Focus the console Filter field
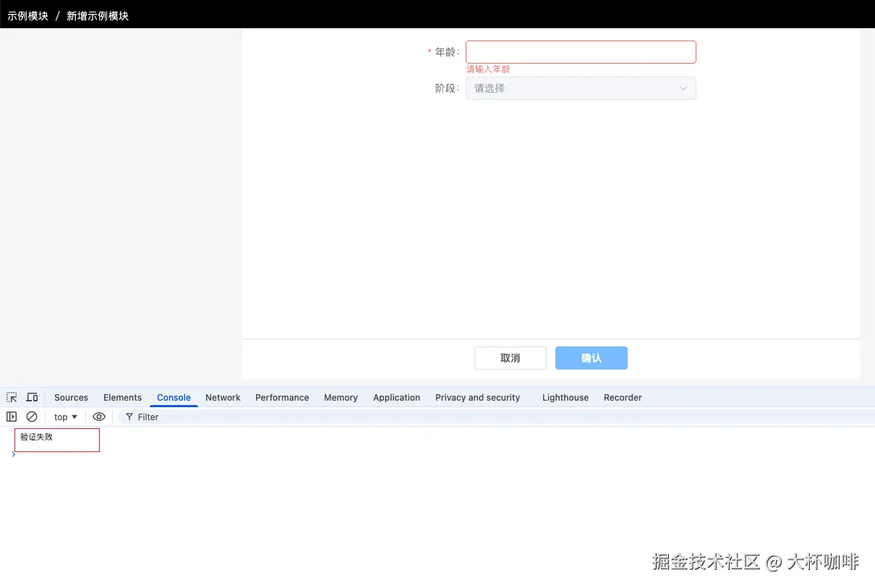The image size is (875, 588). (x=495, y=417)
